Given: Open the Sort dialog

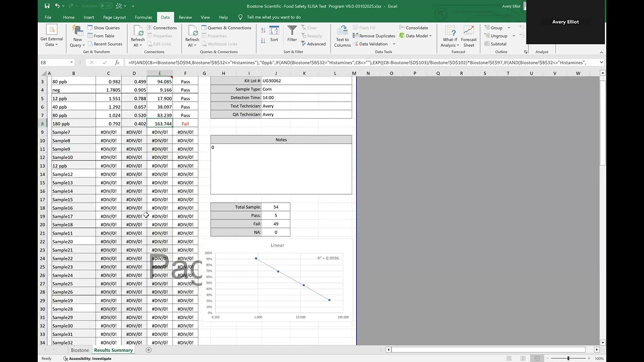Looking at the screenshot, I should pyautogui.click(x=274, y=34).
